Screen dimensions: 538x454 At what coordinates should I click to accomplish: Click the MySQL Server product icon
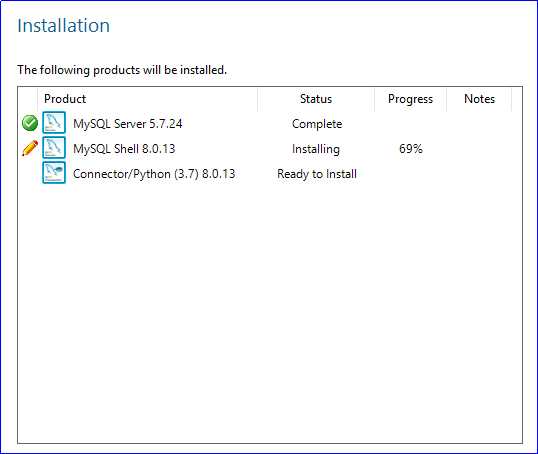[x=54, y=123]
